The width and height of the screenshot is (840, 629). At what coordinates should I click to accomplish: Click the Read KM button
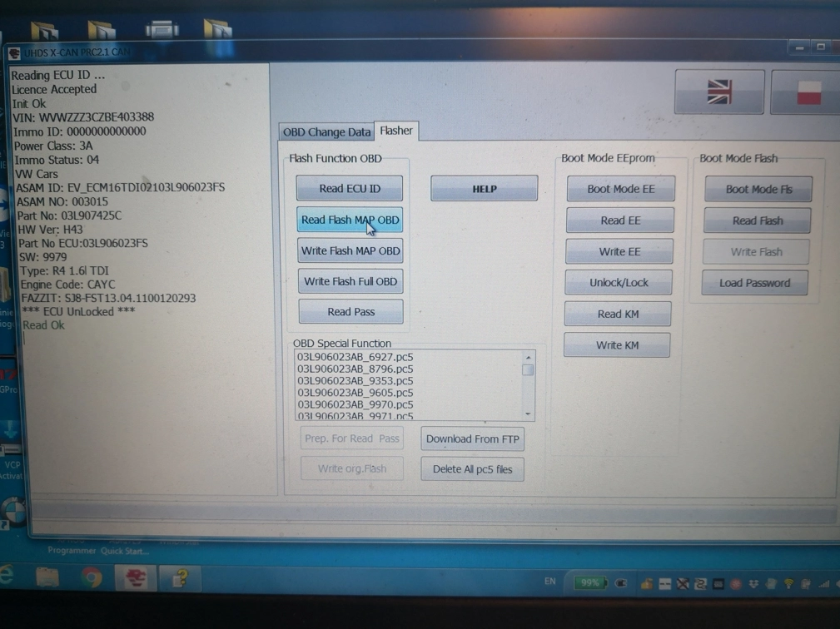(618, 314)
